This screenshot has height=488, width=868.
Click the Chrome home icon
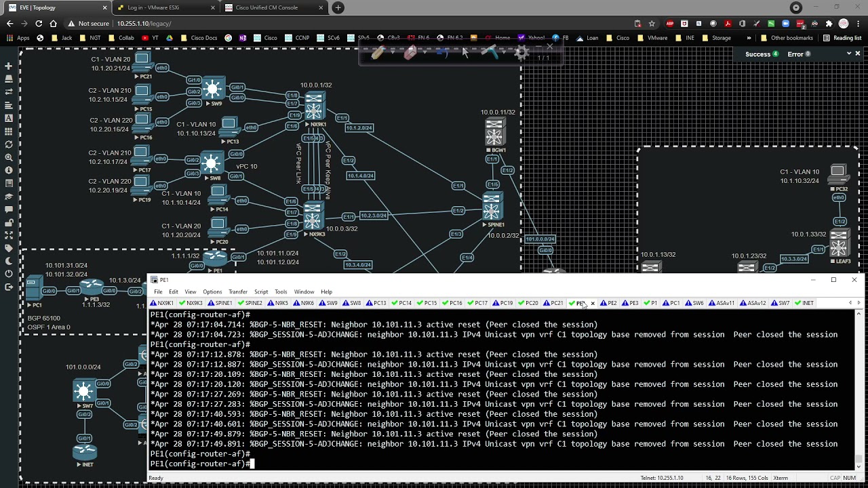pyautogui.click(x=54, y=23)
